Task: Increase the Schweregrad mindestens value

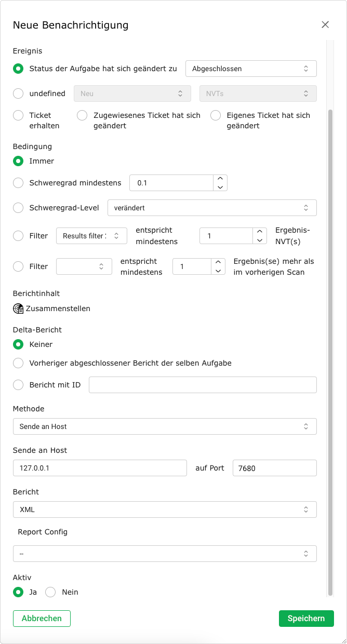Action: point(220,179)
